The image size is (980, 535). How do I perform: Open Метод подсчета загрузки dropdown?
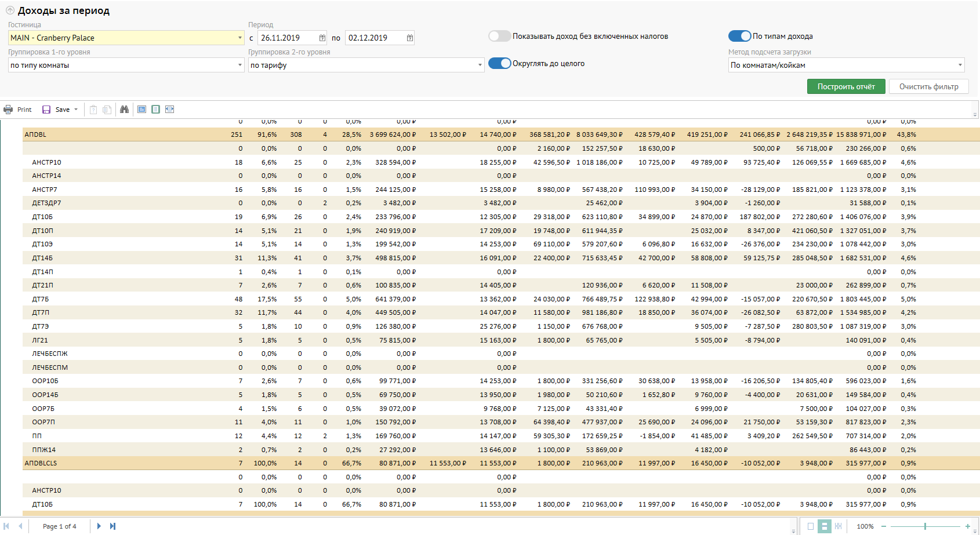(x=960, y=65)
